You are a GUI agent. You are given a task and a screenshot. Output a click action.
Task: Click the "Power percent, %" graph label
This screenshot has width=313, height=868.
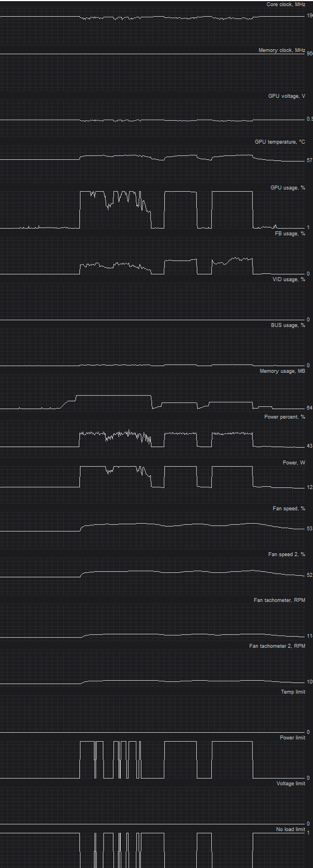(284, 417)
